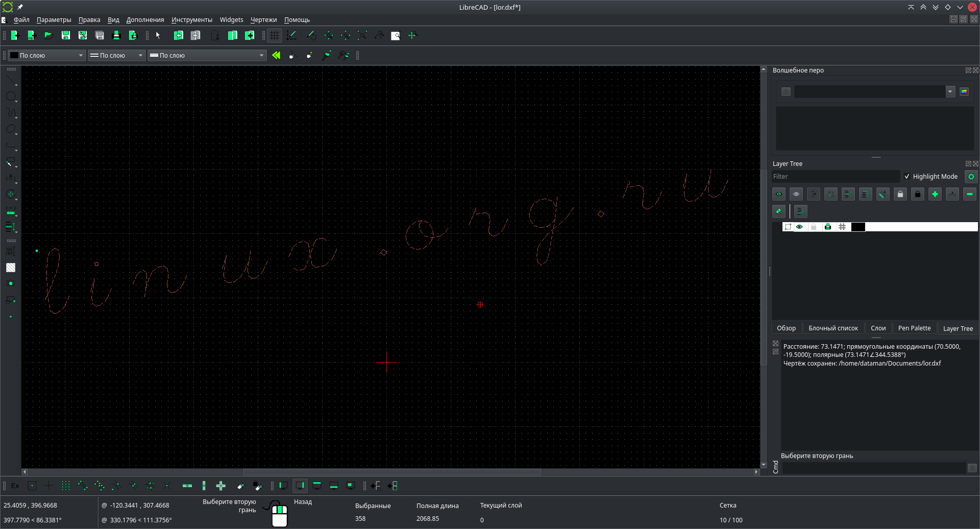This screenshot has height=529, width=980.
Task: Click the command line input field
Action: (874, 468)
